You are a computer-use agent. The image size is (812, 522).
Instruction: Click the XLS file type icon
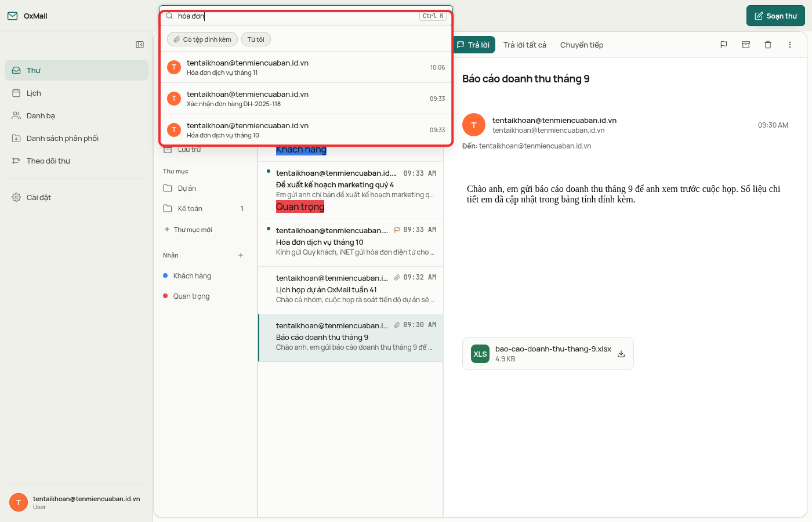point(480,354)
